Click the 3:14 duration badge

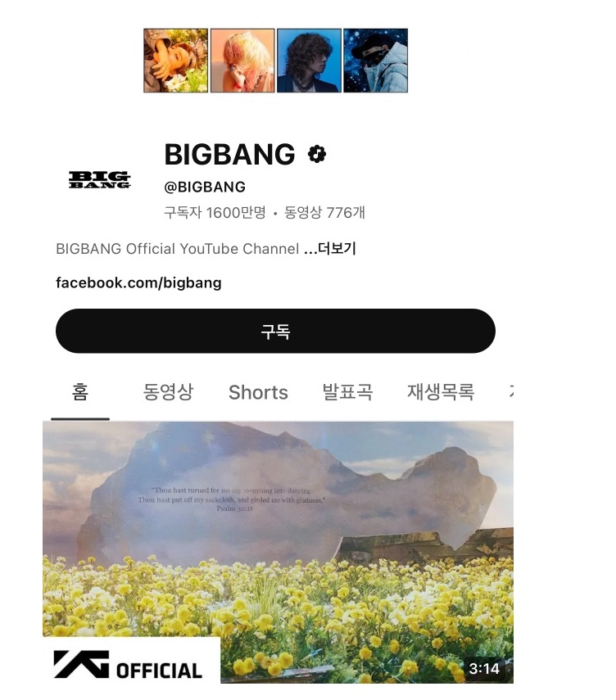click(x=484, y=668)
